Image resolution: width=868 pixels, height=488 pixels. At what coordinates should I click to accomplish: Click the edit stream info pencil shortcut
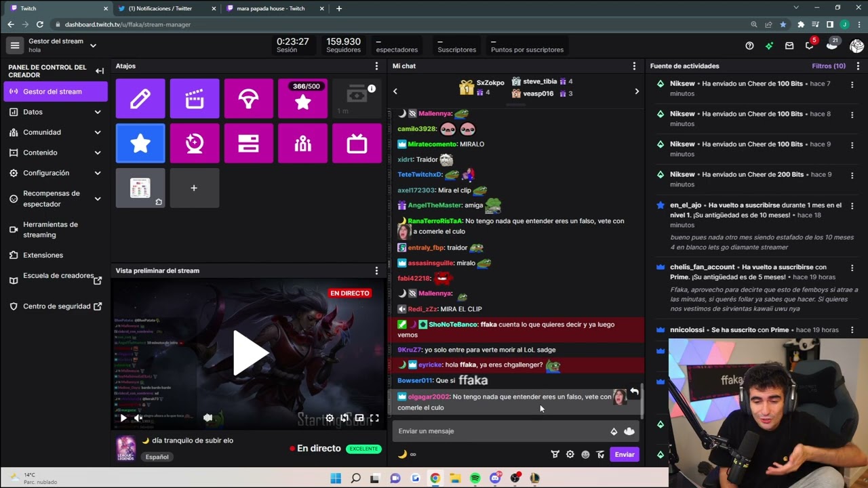[x=140, y=98]
